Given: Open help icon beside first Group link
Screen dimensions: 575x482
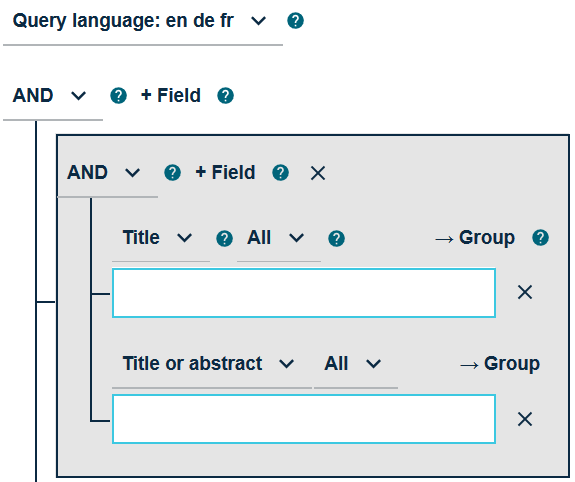Looking at the screenshot, I should click(x=541, y=238).
